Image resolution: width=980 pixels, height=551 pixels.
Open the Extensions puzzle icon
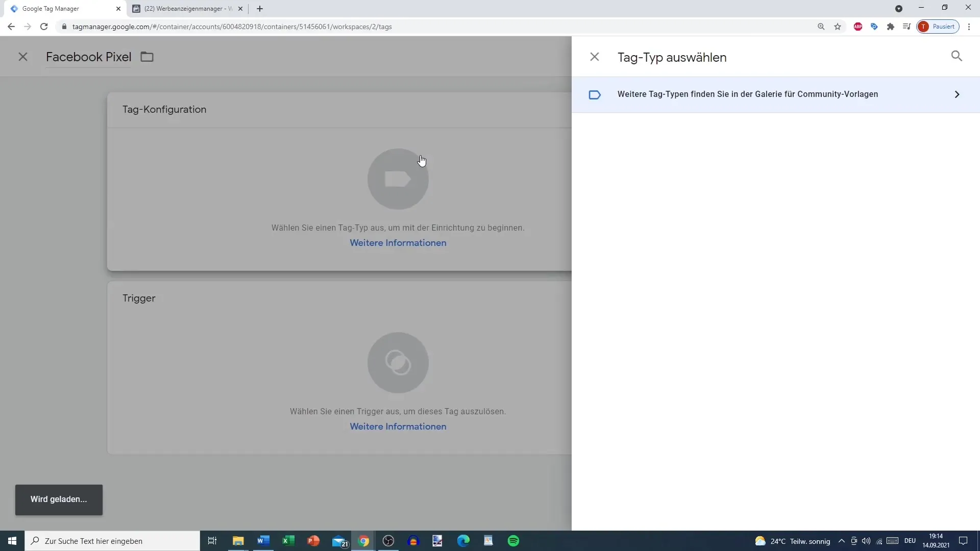[891, 27]
